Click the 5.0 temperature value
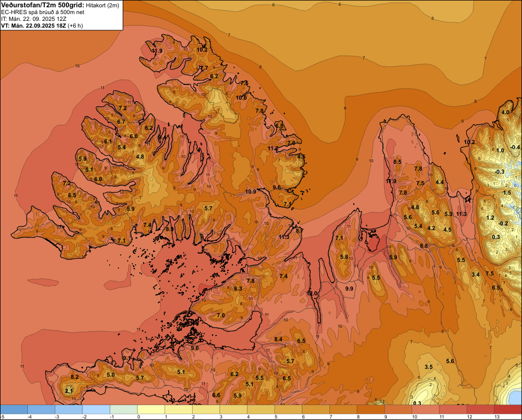The image size is (522, 420). click(x=111, y=375)
